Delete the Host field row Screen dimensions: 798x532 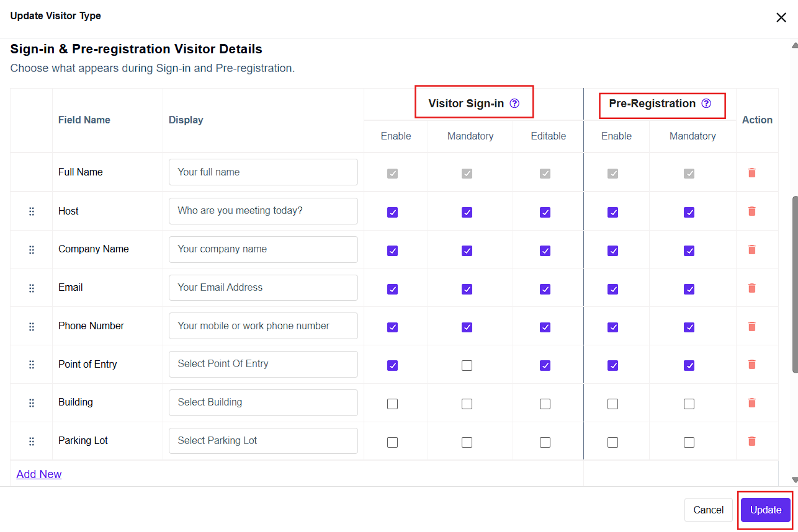click(x=751, y=211)
